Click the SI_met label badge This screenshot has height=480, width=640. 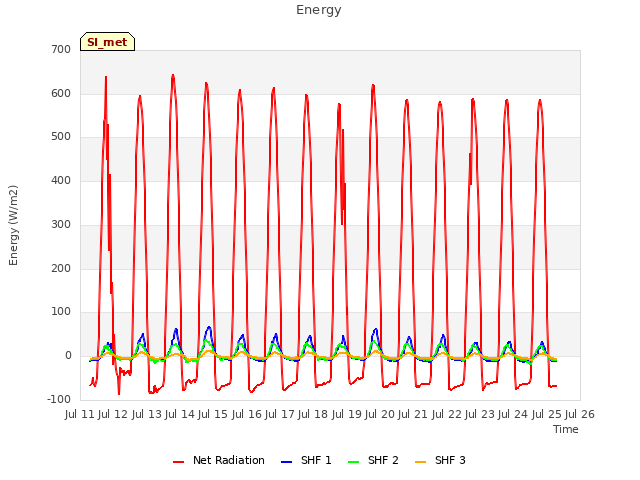(x=107, y=42)
